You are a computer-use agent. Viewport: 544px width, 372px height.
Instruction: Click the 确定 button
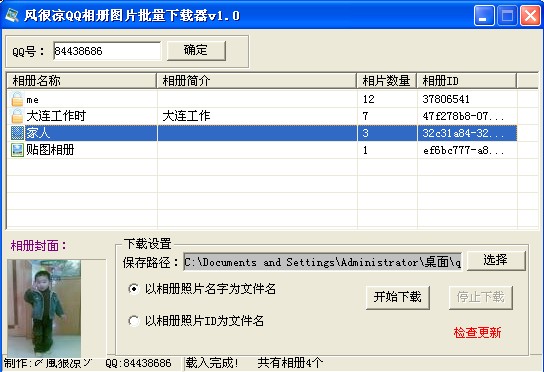tap(196, 51)
